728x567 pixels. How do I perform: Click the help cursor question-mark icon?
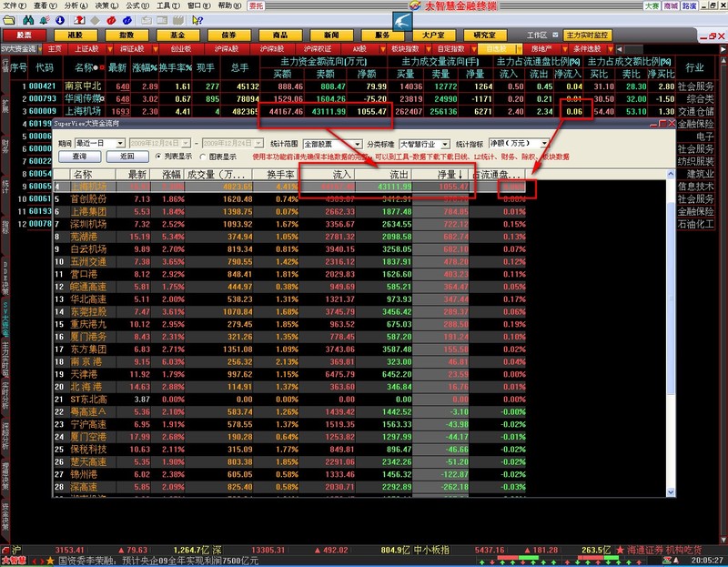click(x=197, y=20)
